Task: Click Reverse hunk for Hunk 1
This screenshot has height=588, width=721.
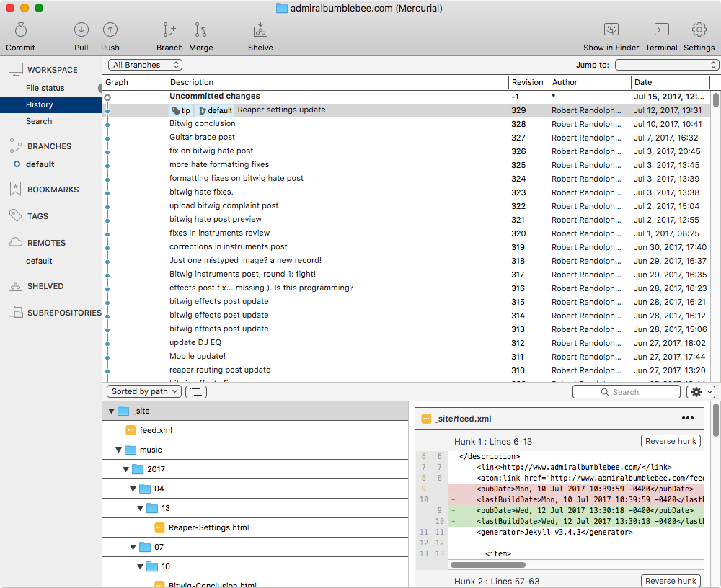Action: pyautogui.click(x=670, y=441)
